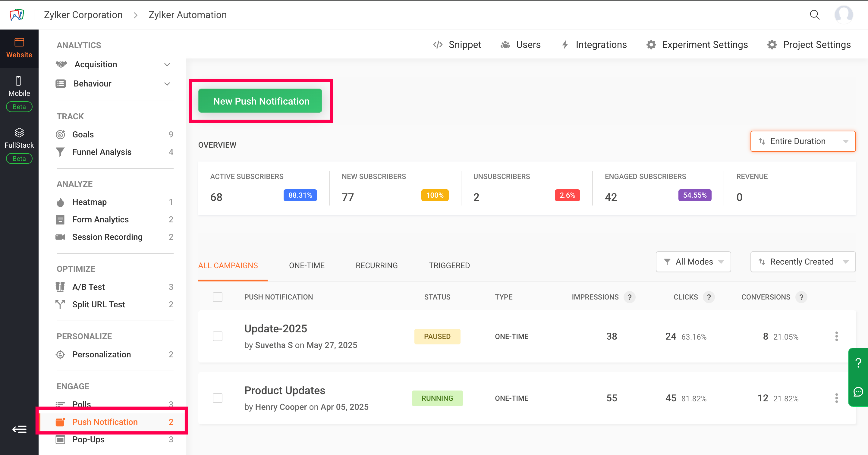Open the three-dot menu for Update-2025
868x455 pixels.
coord(836,336)
